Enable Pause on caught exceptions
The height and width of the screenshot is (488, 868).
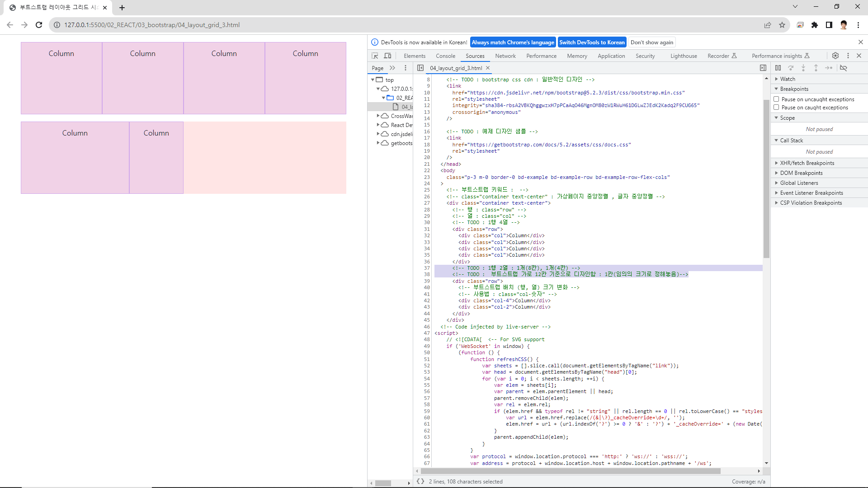(776, 108)
